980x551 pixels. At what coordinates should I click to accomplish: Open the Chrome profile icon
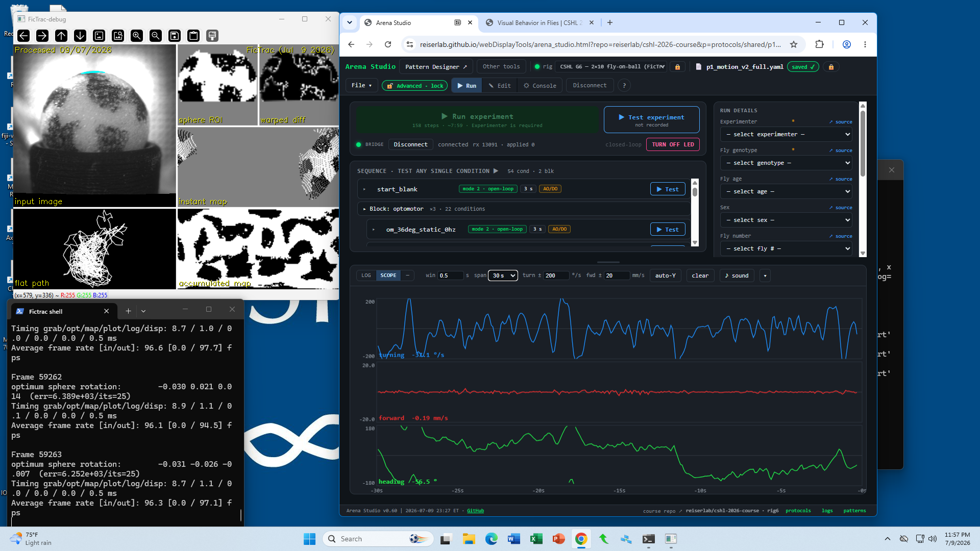pos(847,44)
